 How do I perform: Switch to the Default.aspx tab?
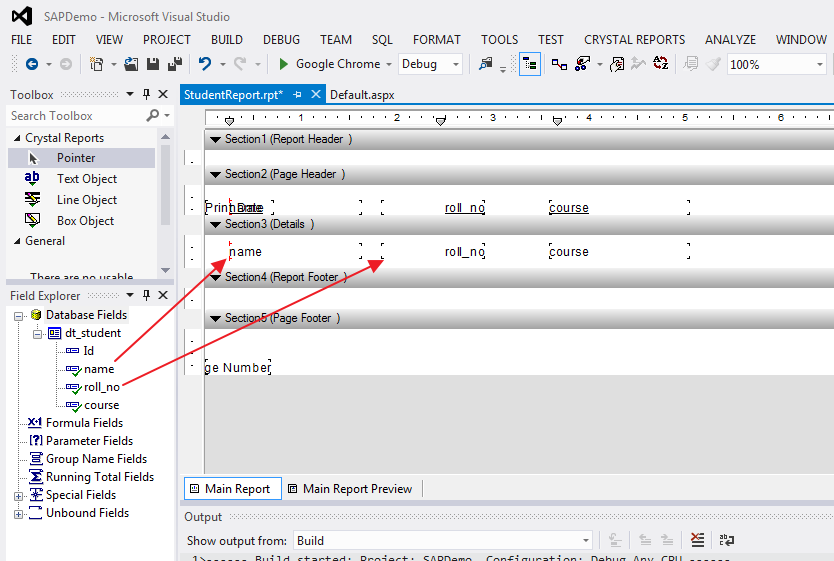(x=362, y=95)
